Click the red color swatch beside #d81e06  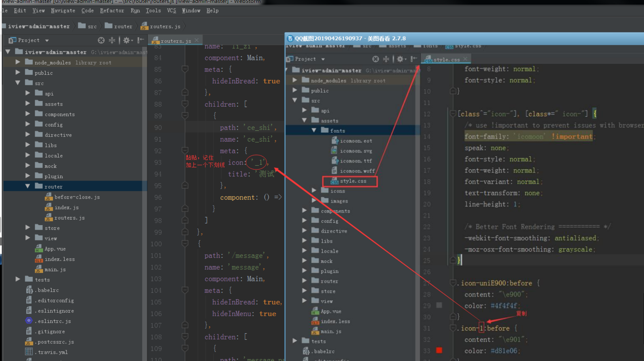(x=439, y=351)
